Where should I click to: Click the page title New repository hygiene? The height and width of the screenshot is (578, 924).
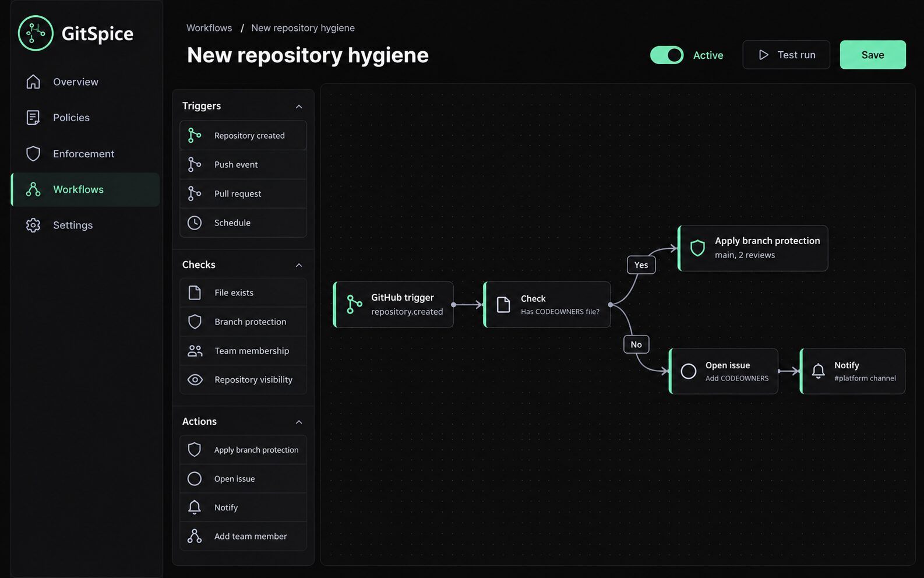pos(308,55)
